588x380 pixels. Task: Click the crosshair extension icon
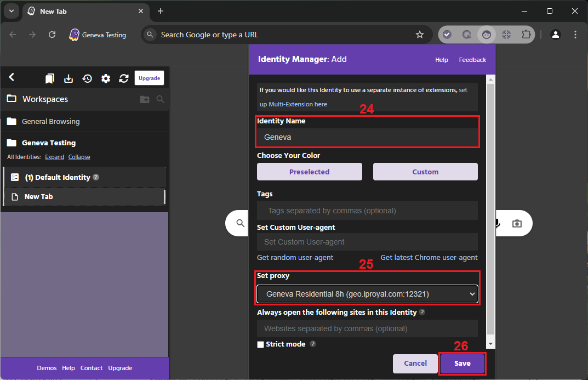pos(506,35)
